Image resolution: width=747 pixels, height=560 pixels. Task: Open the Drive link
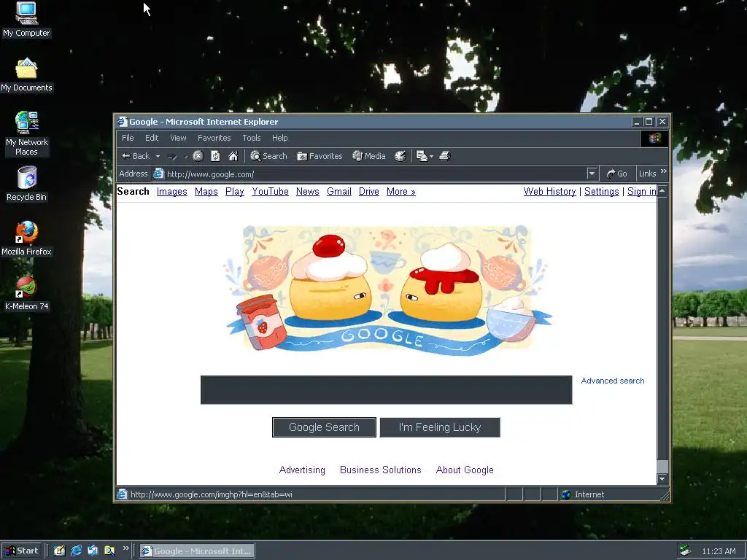click(x=369, y=192)
